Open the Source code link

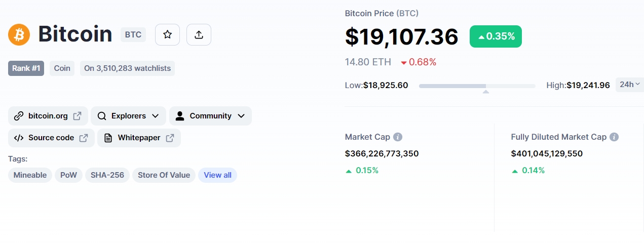[51, 138]
